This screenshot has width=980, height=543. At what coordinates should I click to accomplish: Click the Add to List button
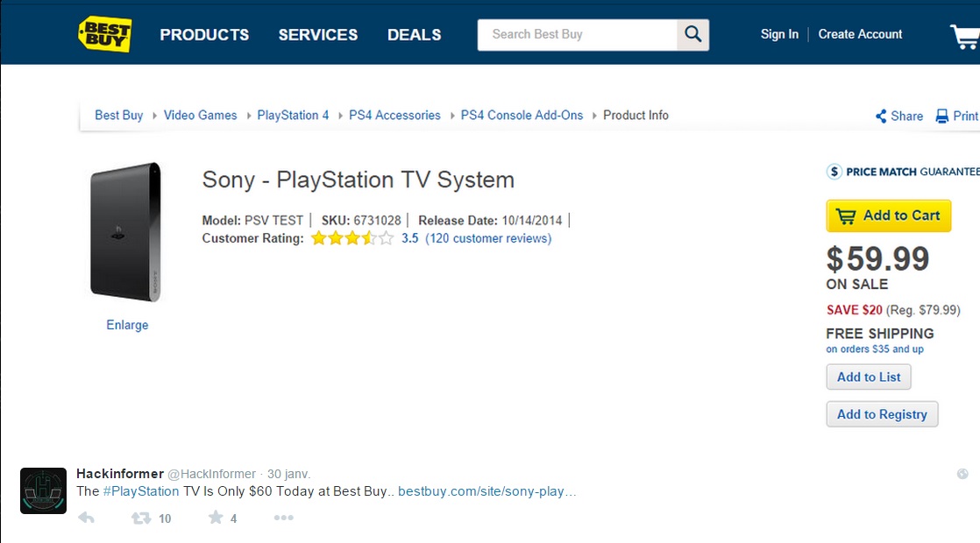click(868, 377)
